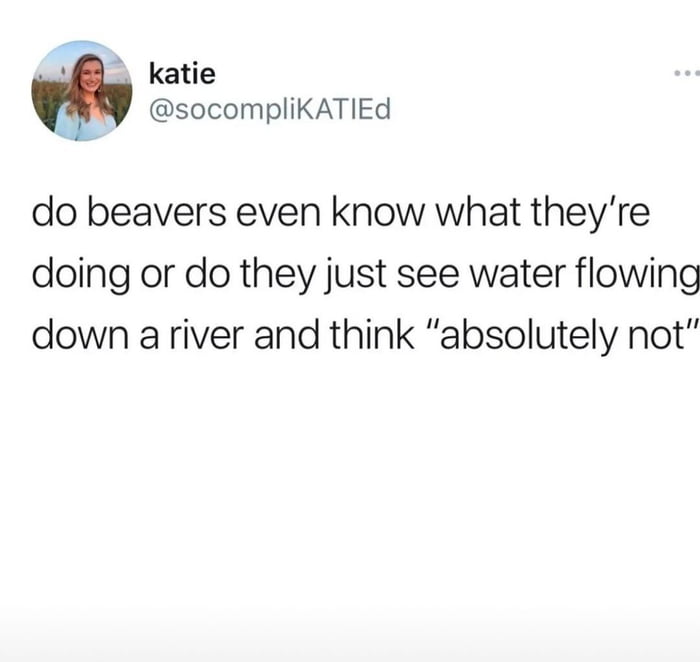This screenshot has height=662, width=700.
Task: Click the word doing starting the second line
Action: coord(81,275)
